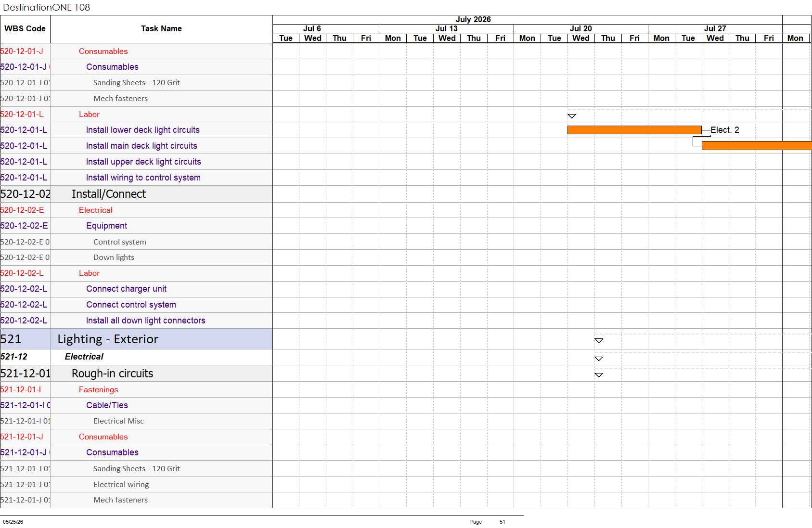Select the orange bar for main deck light circuits
Viewport: 812px width, 528px height.
point(757,146)
